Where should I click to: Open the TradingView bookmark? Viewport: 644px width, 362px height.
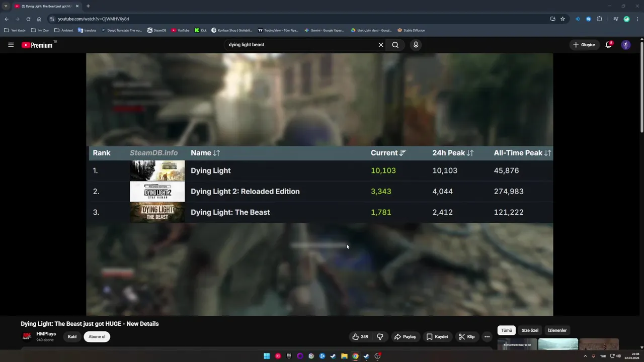278,30
